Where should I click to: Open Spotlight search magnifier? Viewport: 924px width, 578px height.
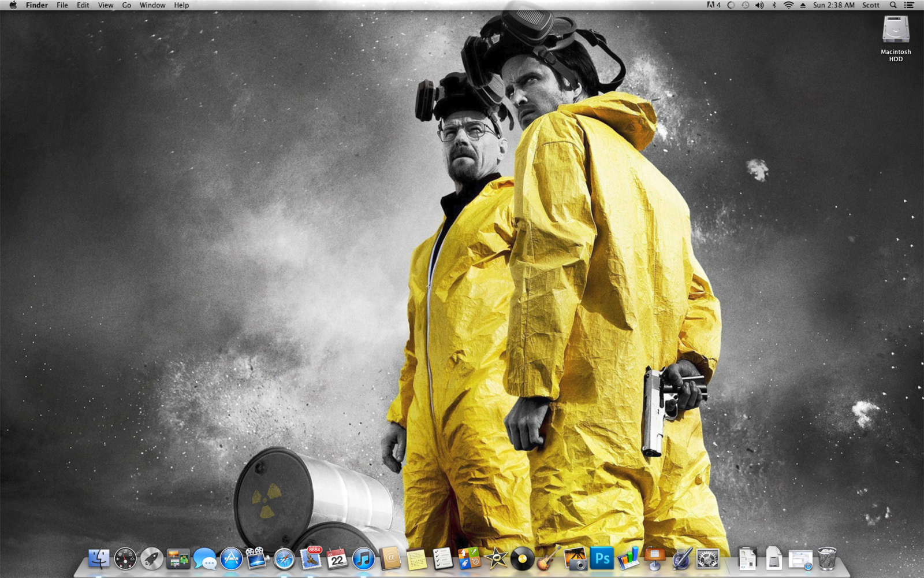coord(893,5)
